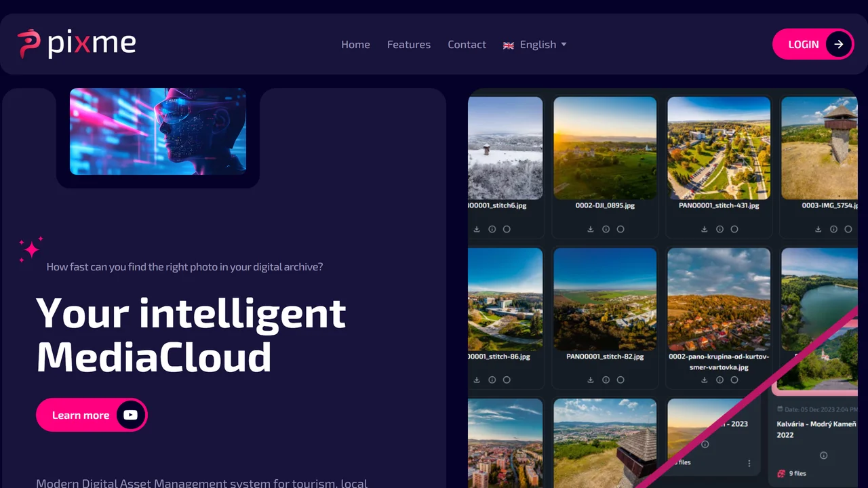
Task: Show info for the stitch6.jpg photo
Action: click(x=492, y=229)
